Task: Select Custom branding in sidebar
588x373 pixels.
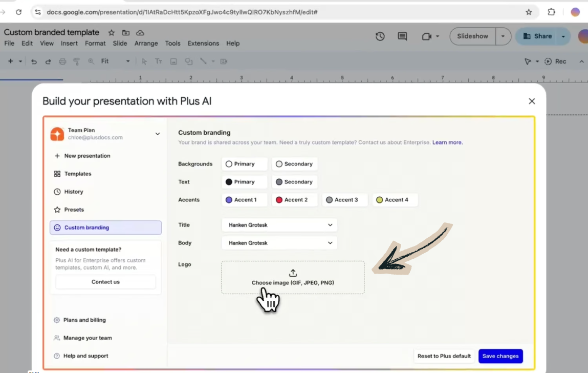Action: pyautogui.click(x=106, y=227)
